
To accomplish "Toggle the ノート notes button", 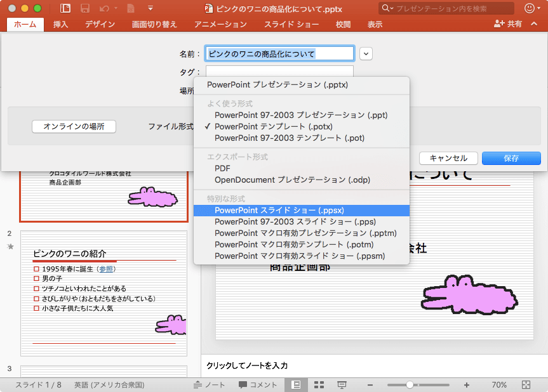I will pyautogui.click(x=209, y=384).
